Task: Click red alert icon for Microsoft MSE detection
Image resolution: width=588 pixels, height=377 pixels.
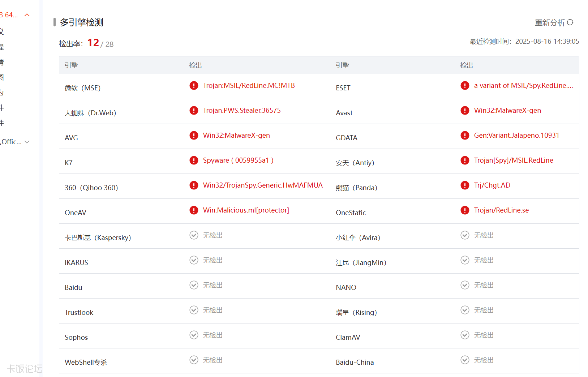Action: (x=194, y=86)
